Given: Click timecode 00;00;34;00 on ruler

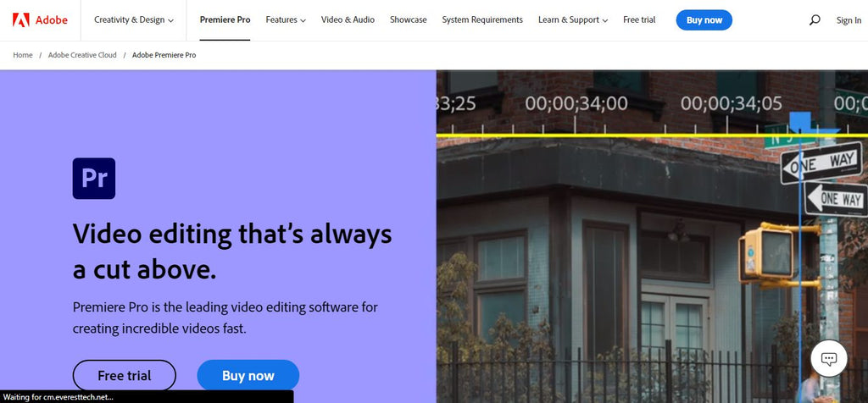Looking at the screenshot, I should pos(576,103).
